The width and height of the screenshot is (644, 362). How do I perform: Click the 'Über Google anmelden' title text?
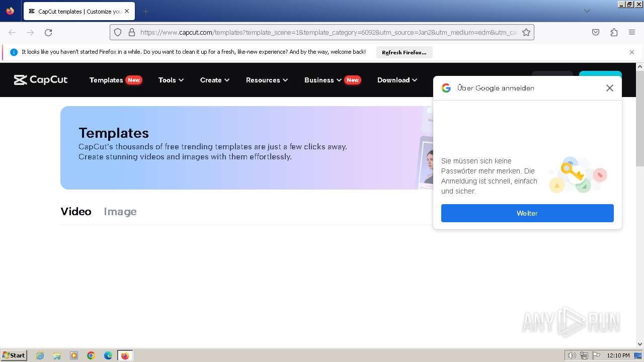(496, 88)
